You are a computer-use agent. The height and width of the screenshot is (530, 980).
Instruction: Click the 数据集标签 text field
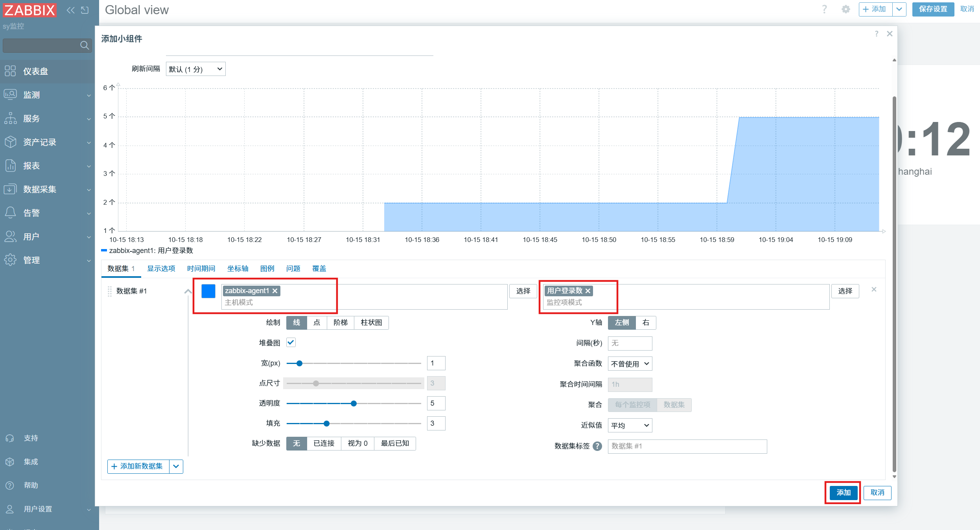click(687, 446)
